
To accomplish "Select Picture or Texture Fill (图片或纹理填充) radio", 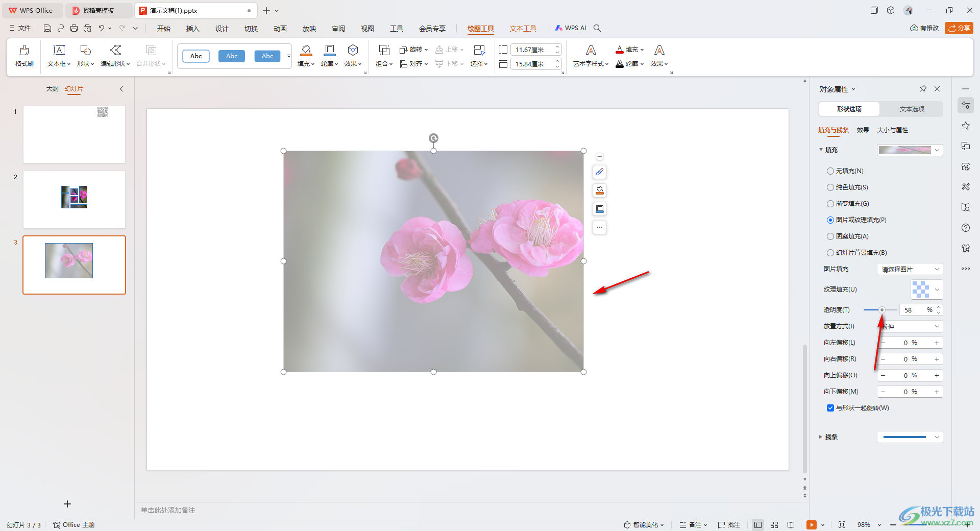I will point(830,220).
